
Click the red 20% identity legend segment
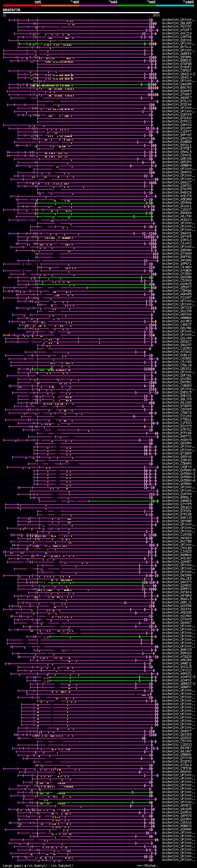point(22,6)
